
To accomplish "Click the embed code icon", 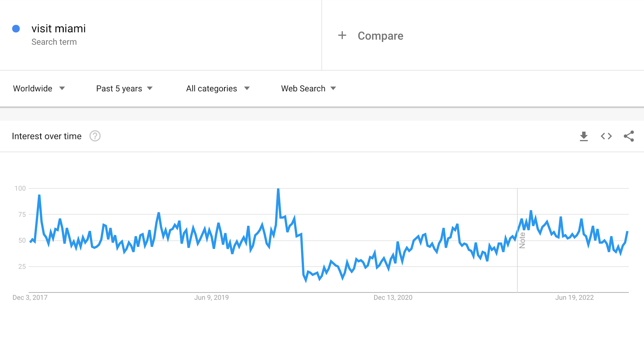I will tap(606, 136).
